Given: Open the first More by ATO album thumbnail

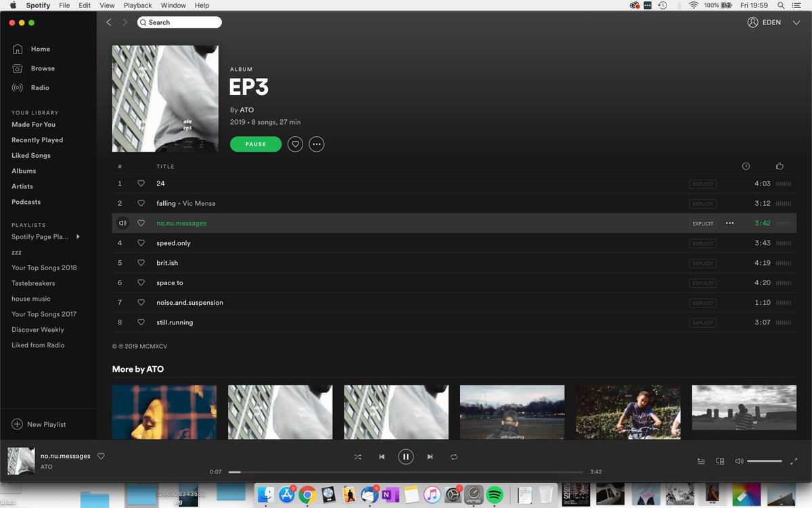Looking at the screenshot, I should click(164, 412).
